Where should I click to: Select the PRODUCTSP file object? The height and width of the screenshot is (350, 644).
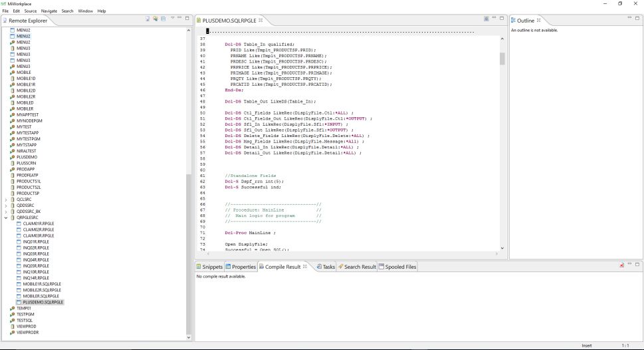click(x=28, y=194)
